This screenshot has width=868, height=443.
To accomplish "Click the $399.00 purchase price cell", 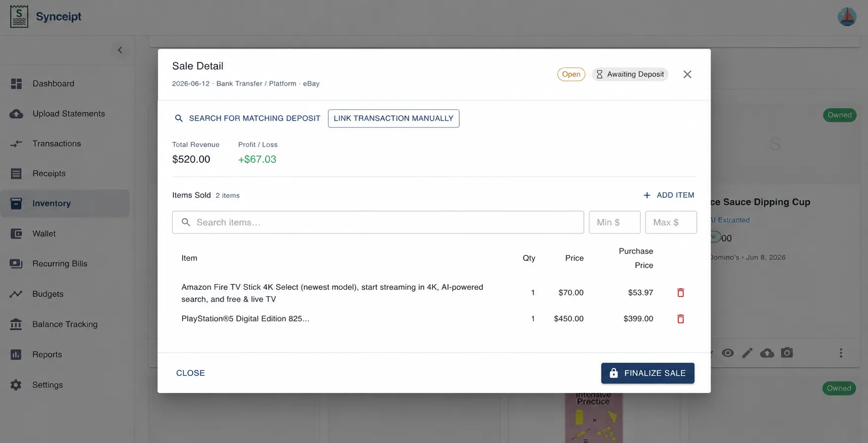I will [638, 319].
